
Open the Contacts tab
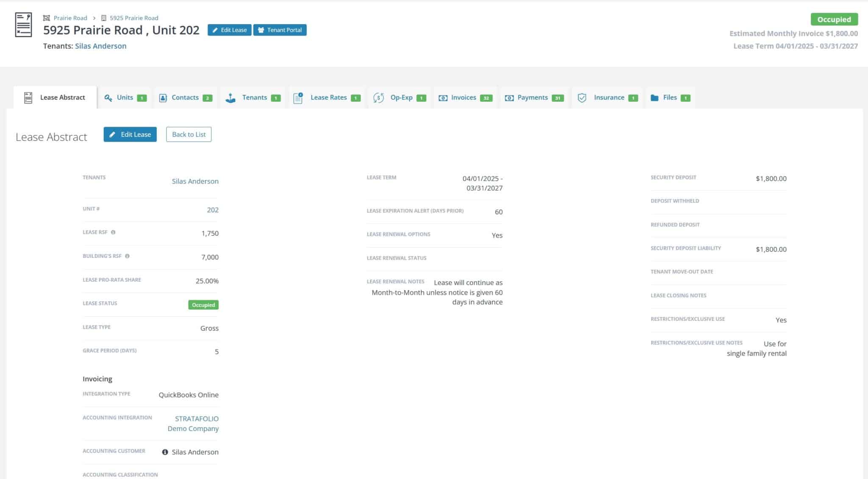pos(185,98)
